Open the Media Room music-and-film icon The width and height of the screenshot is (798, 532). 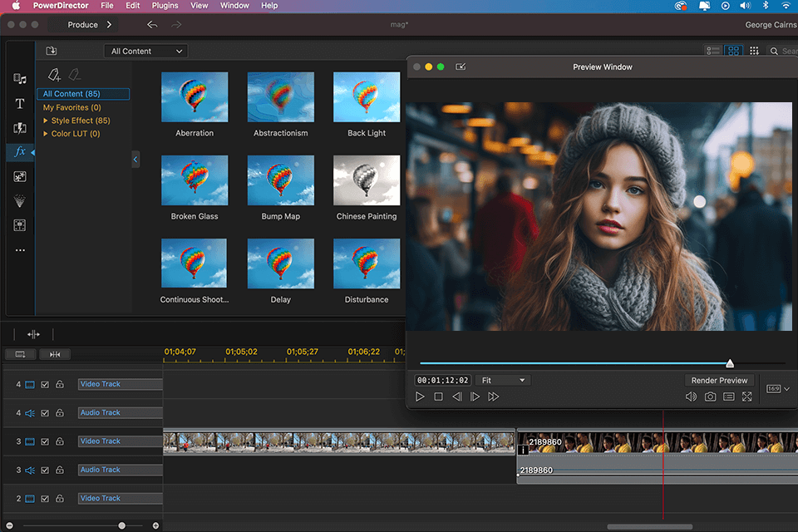[20, 79]
